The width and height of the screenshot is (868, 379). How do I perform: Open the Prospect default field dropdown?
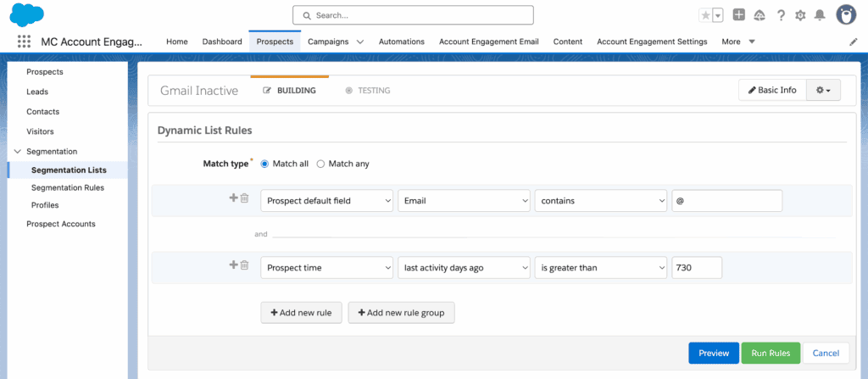click(x=327, y=201)
